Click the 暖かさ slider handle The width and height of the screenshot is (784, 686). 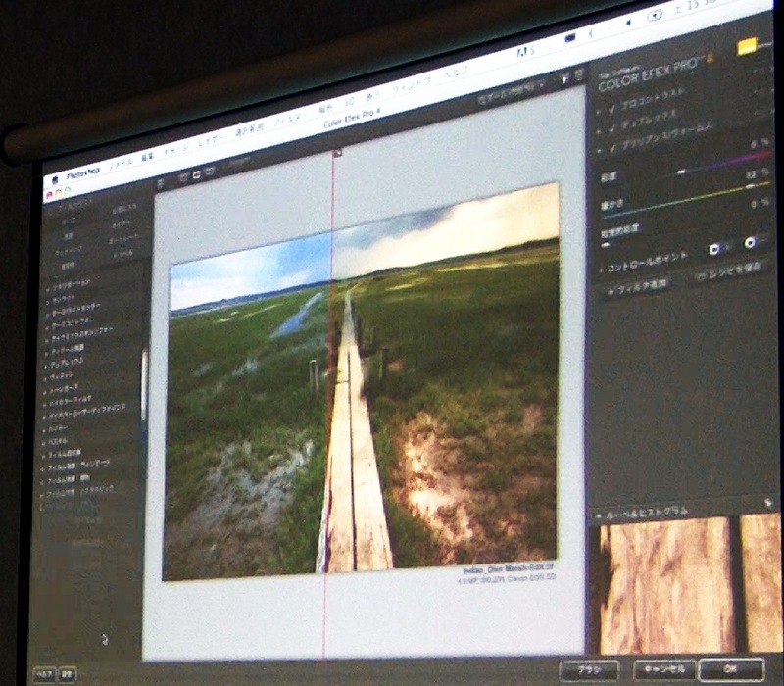(750, 186)
